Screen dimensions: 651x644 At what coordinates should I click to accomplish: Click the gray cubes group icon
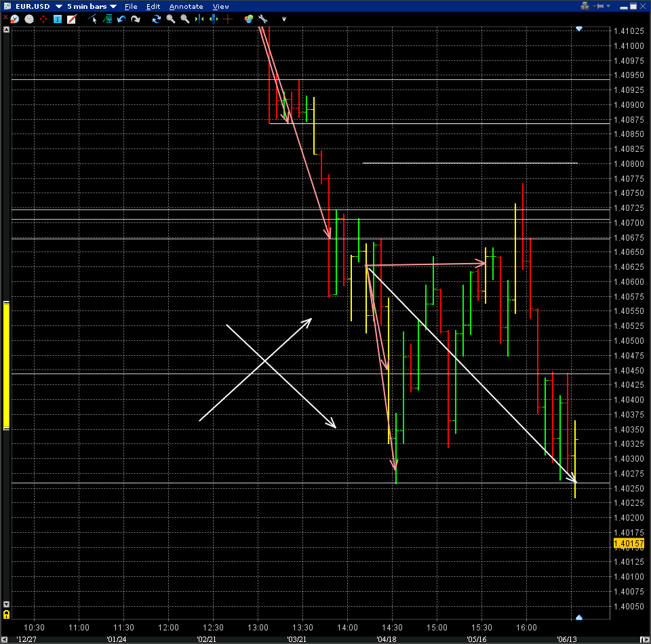point(585,6)
